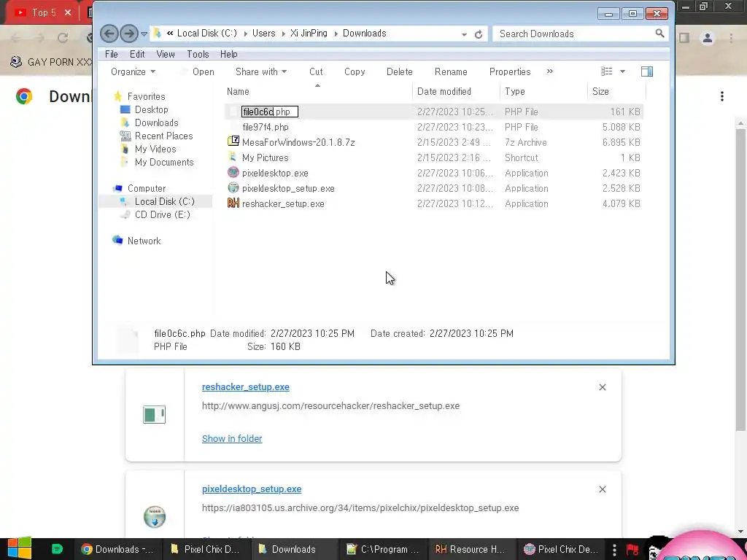Sort by the Name column header

(317, 91)
